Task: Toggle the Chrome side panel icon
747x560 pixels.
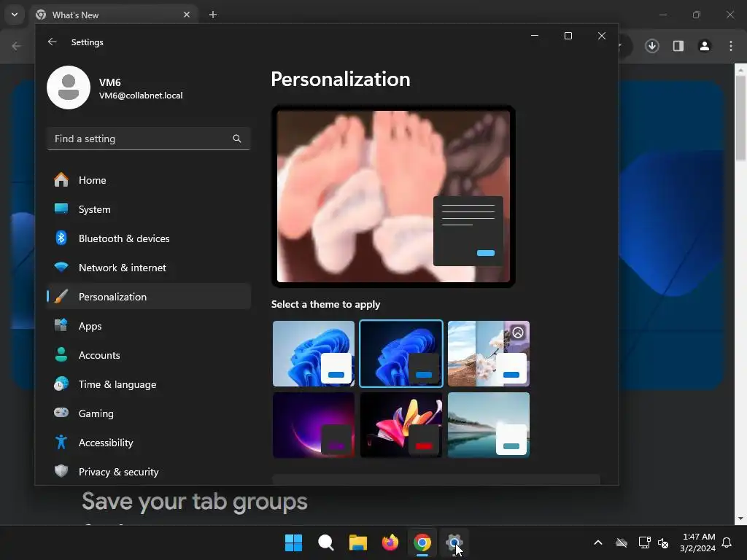Action: click(x=678, y=46)
